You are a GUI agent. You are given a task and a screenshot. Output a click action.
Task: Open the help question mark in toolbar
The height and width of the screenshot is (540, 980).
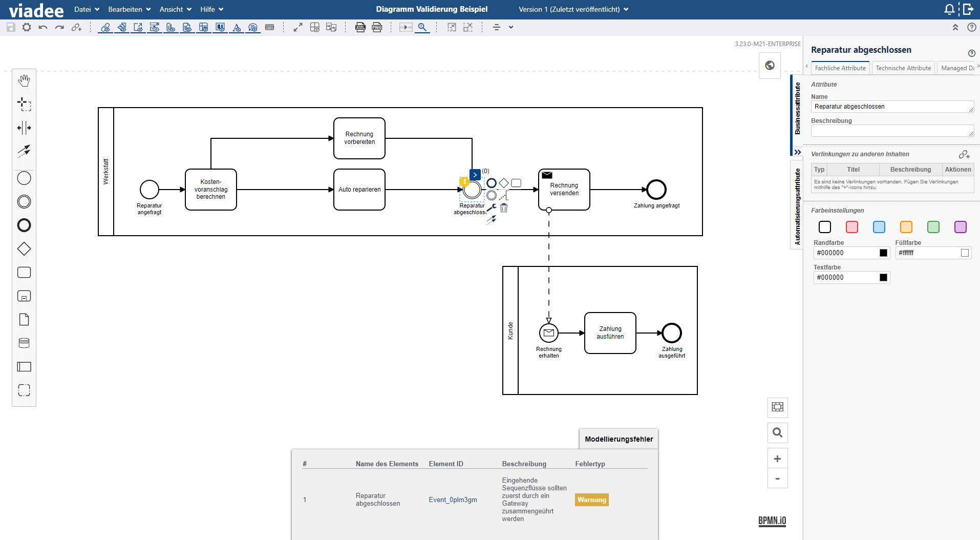point(972,27)
